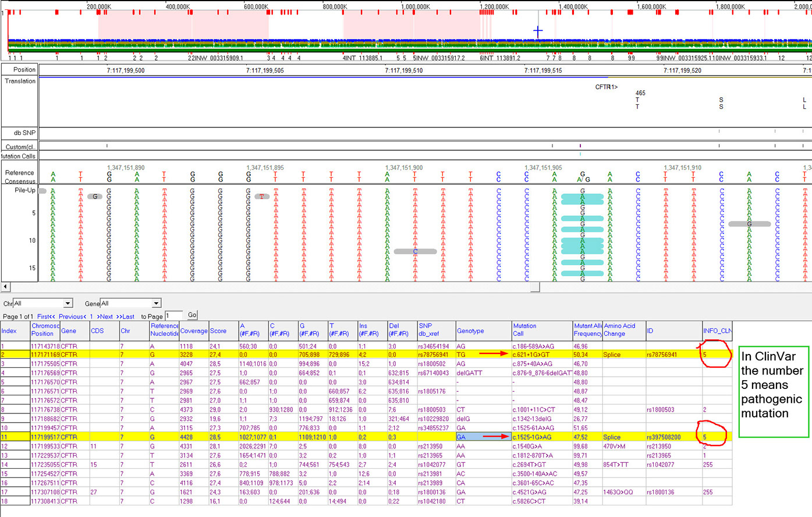The height and width of the screenshot is (517, 812).
Task: Click the >Next page link
Action: point(106,317)
